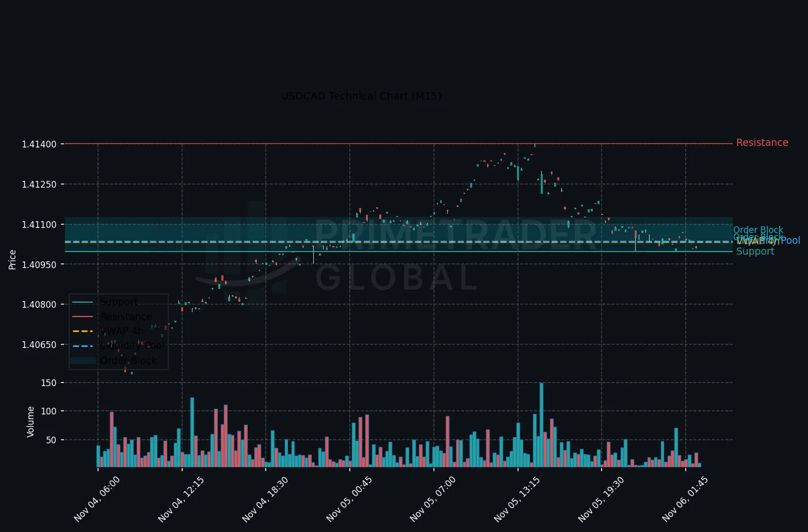Image resolution: width=808 pixels, height=532 pixels.
Task: Click the Nov 05, 00:45 time label
Action: tap(349, 499)
